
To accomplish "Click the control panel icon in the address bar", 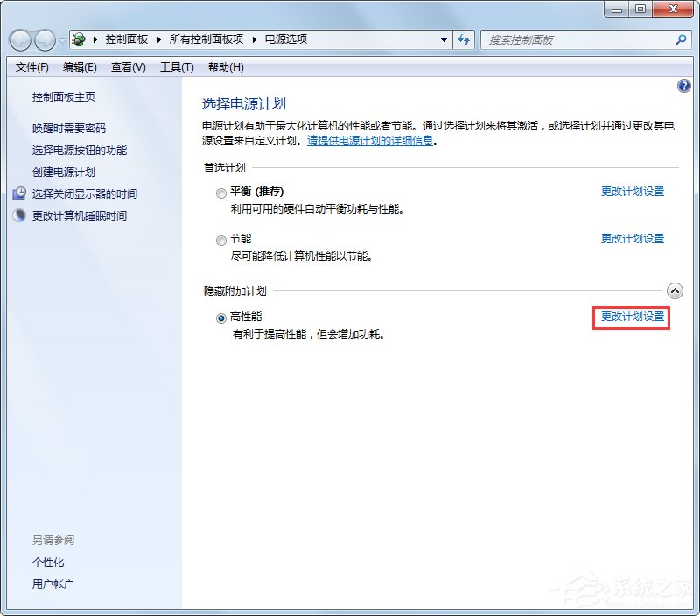I will point(77,39).
